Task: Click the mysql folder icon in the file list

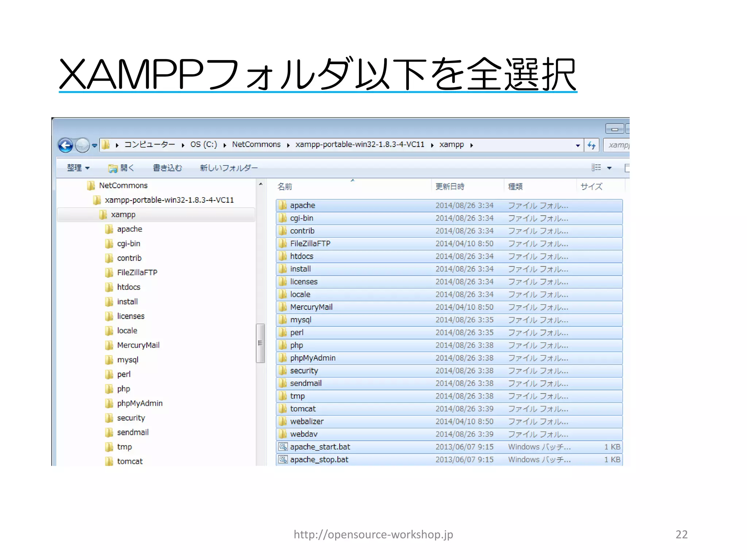Action: click(282, 320)
